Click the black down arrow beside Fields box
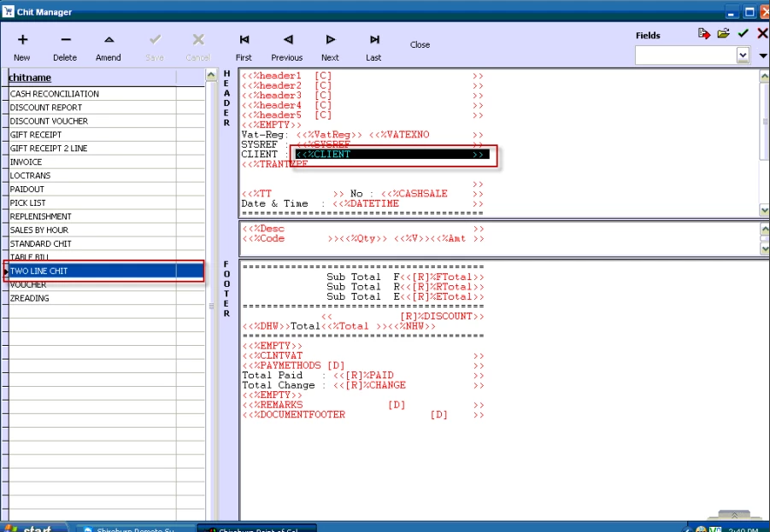The image size is (770, 532). [x=763, y=56]
